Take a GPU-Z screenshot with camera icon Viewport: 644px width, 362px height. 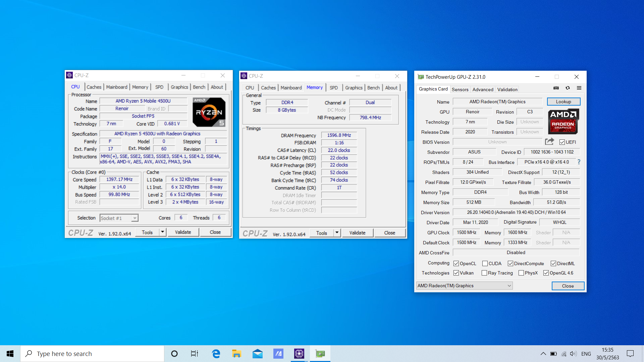pyautogui.click(x=556, y=88)
